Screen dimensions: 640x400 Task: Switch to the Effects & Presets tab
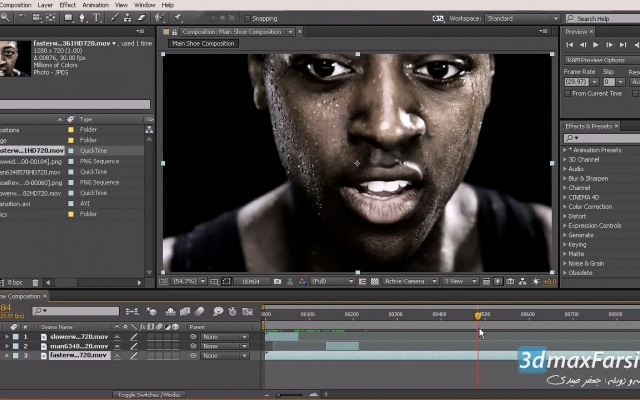point(589,126)
